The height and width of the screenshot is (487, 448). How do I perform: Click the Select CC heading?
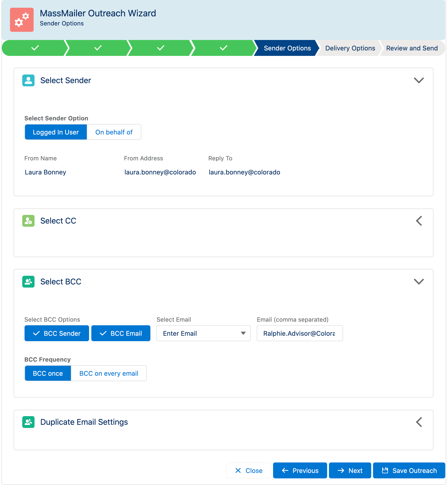coord(58,221)
